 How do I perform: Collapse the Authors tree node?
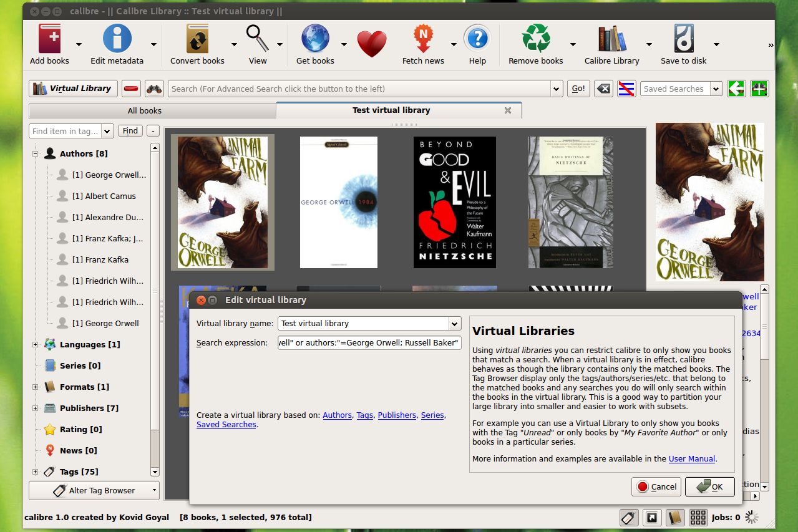tap(36, 153)
